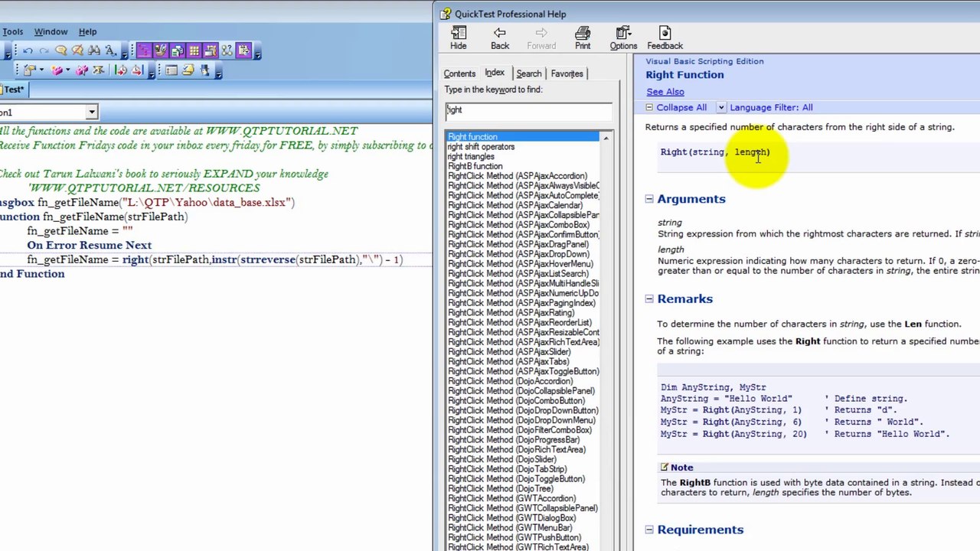This screenshot has width=980, height=551.
Task: Open the action selector combo box arrow
Action: point(91,112)
